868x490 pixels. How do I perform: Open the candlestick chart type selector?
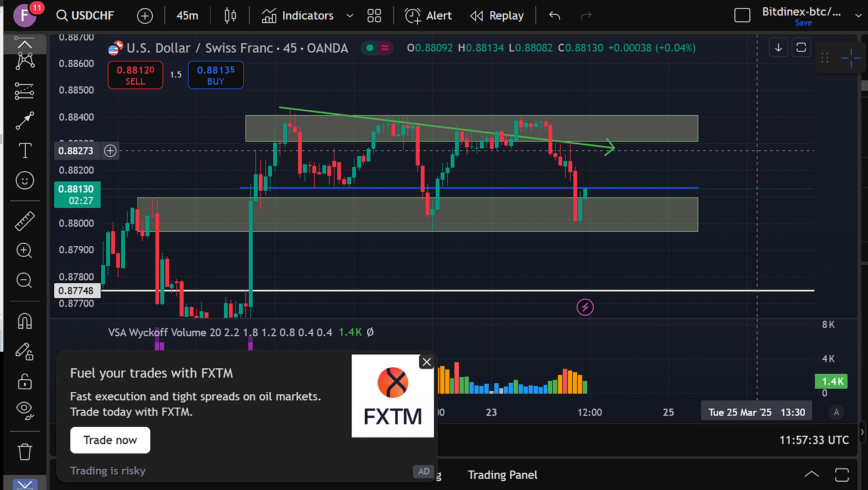click(230, 15)
